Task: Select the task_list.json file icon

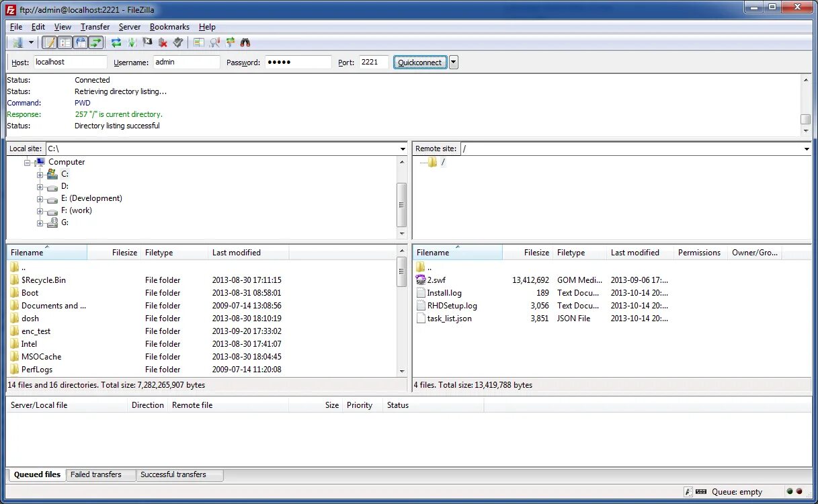Action: click(x=421, y=319)
